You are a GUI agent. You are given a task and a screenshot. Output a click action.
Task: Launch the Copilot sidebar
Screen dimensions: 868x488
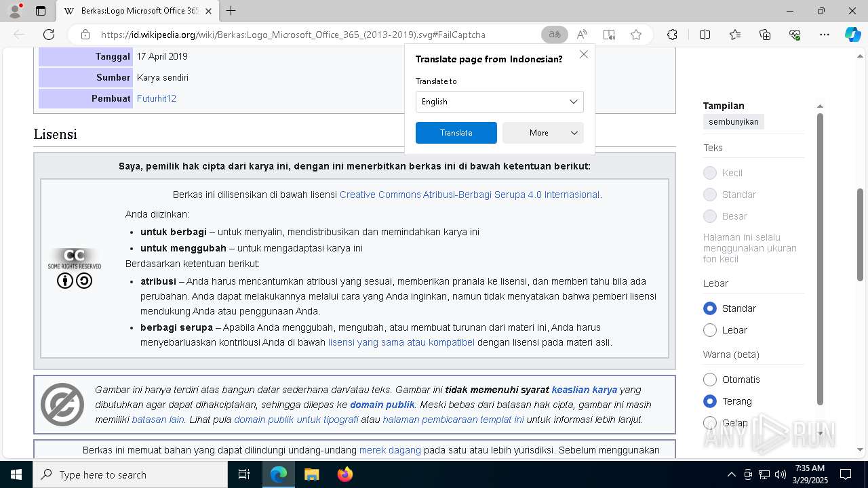852,35
